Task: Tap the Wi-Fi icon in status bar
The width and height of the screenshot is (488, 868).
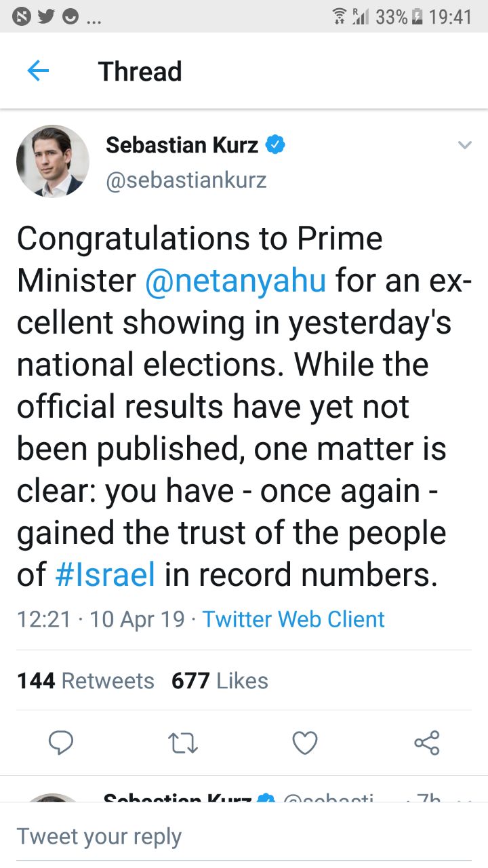Action: [x=340, y=17]
